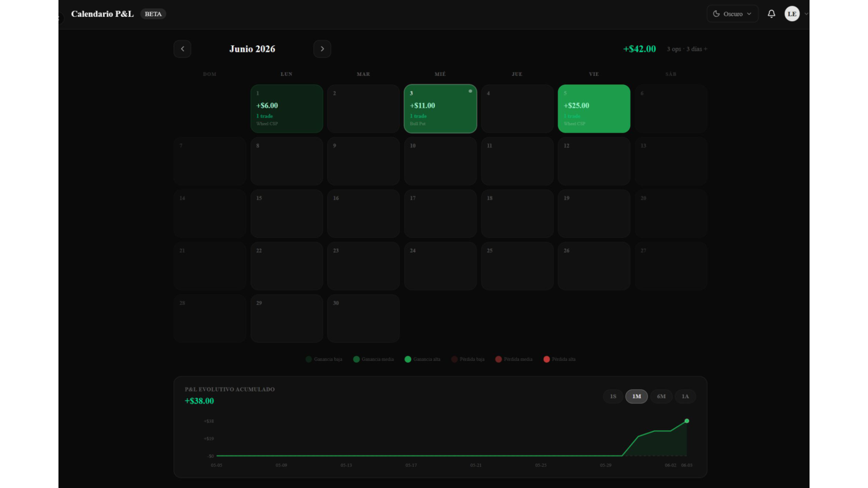Select the day 14 calendar cell

click(x=210, y=213)
